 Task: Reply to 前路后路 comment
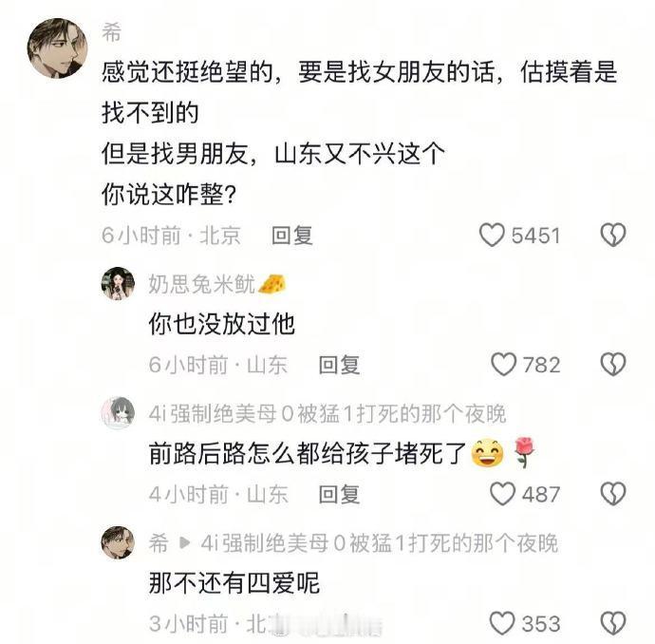339,494
